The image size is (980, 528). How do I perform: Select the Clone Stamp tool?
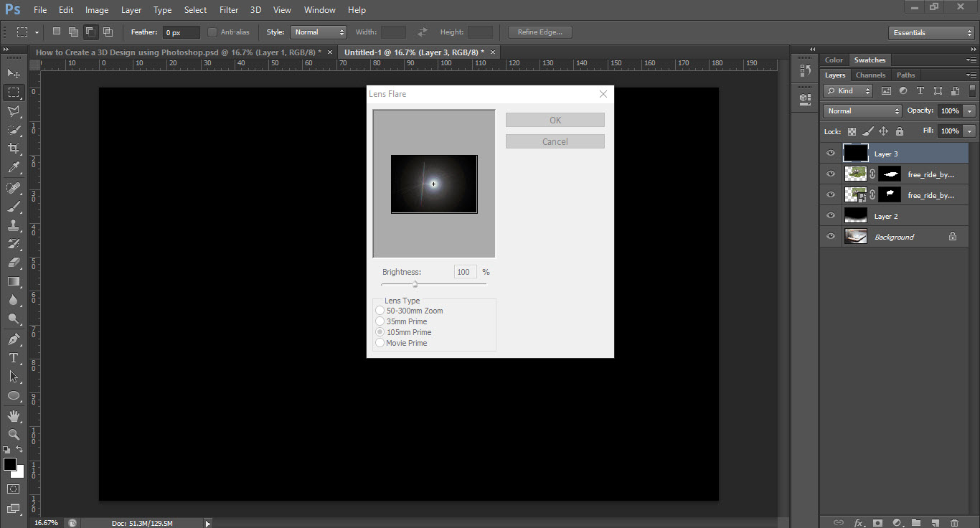14,225
